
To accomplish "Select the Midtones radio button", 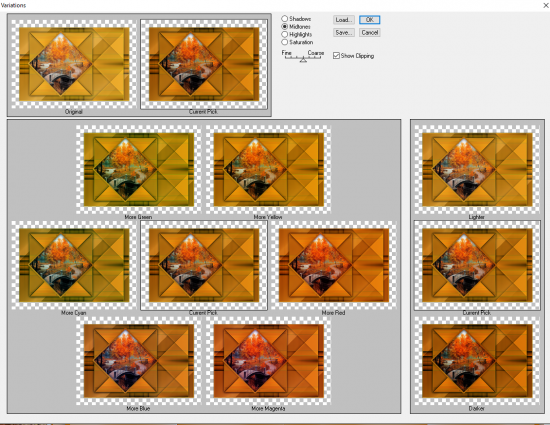I will click(284, 27).
